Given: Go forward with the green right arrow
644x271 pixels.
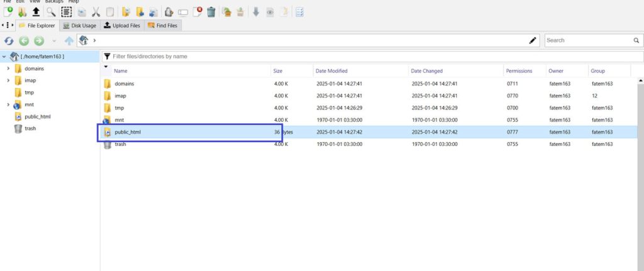Looking at the screenshot, I should coord(39,41).
